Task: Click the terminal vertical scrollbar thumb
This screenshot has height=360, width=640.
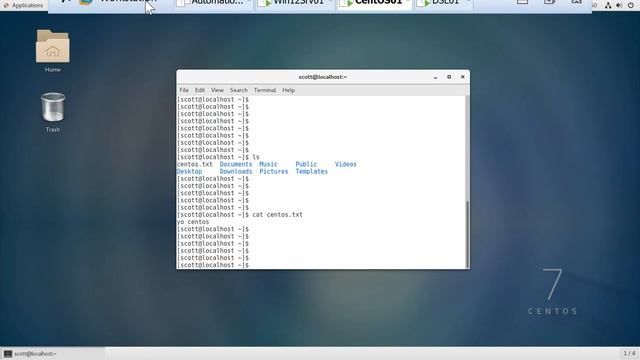Action: pos(467,234)
